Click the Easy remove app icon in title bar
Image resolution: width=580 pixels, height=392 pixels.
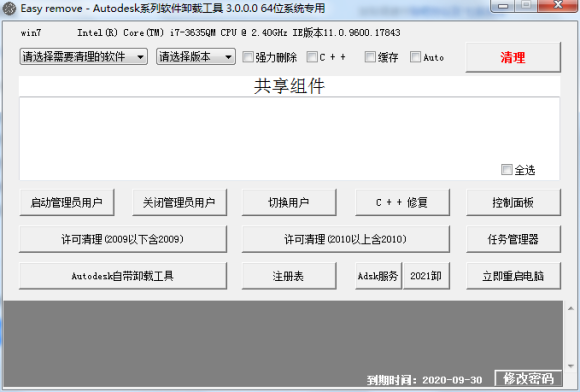point(10,9)
